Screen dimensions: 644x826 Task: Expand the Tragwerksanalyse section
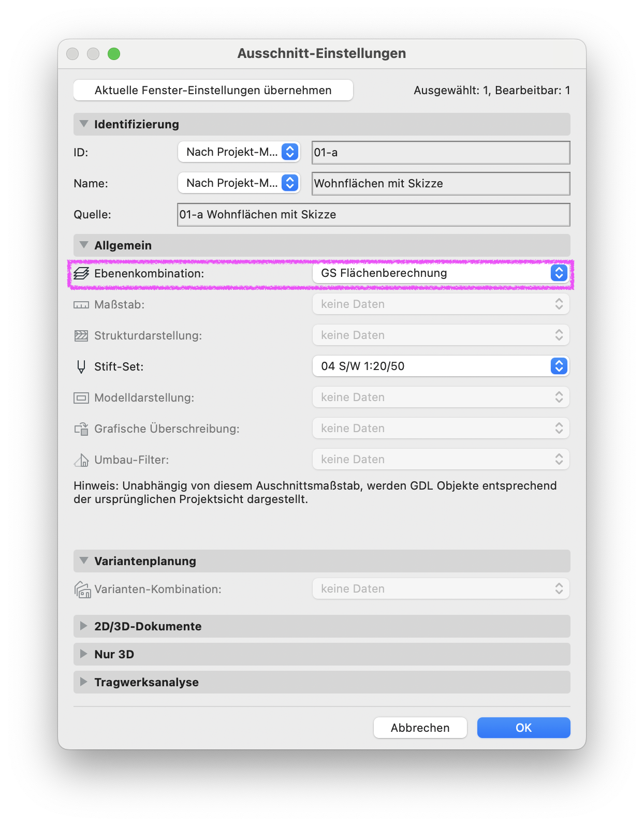tap(83, 682)
